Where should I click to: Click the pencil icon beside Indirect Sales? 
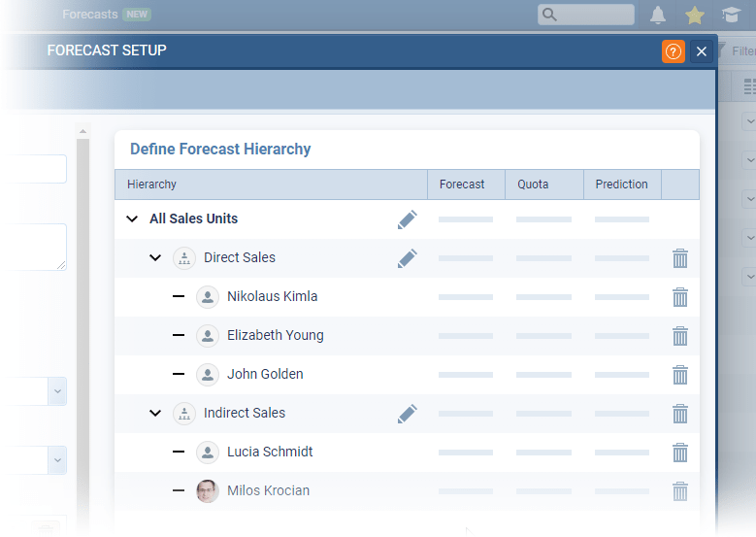click(408, 414)
